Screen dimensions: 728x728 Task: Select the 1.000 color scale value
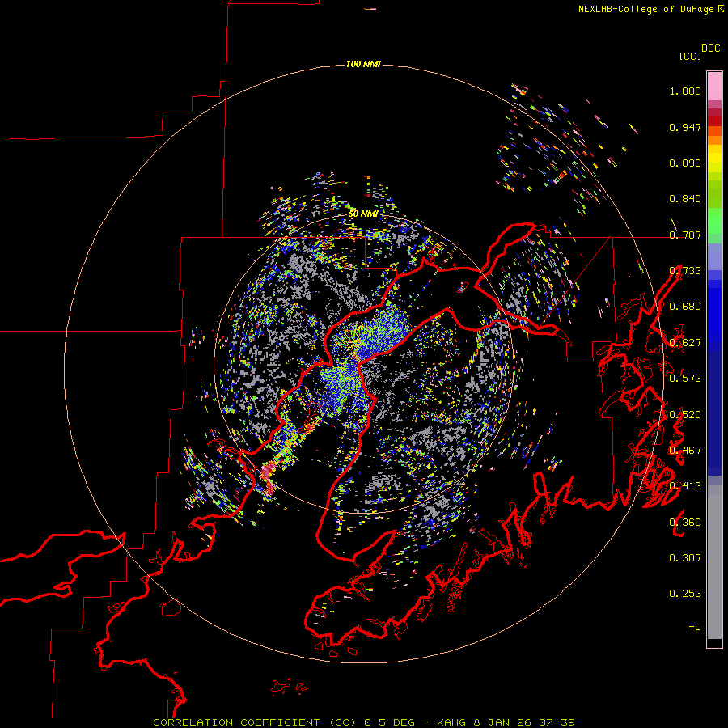tap(685, 91)
